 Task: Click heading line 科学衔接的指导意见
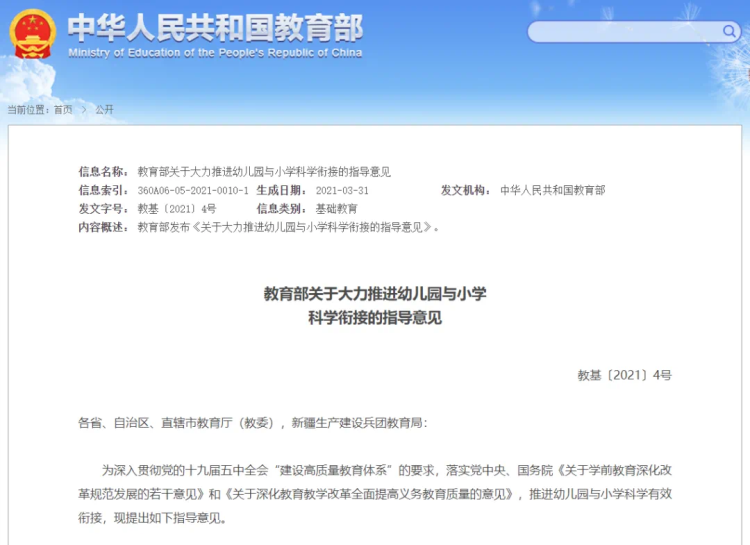375,317
